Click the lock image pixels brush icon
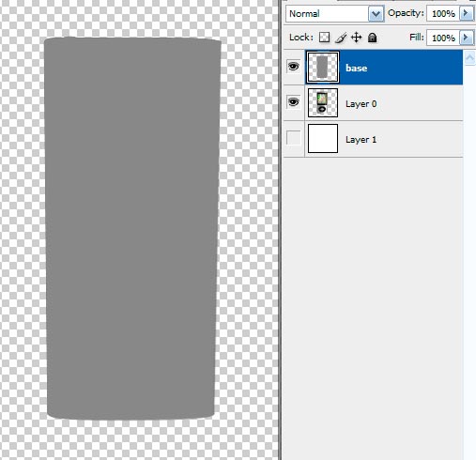The width and height of the screenshot is (476, 460). (341, 38)
